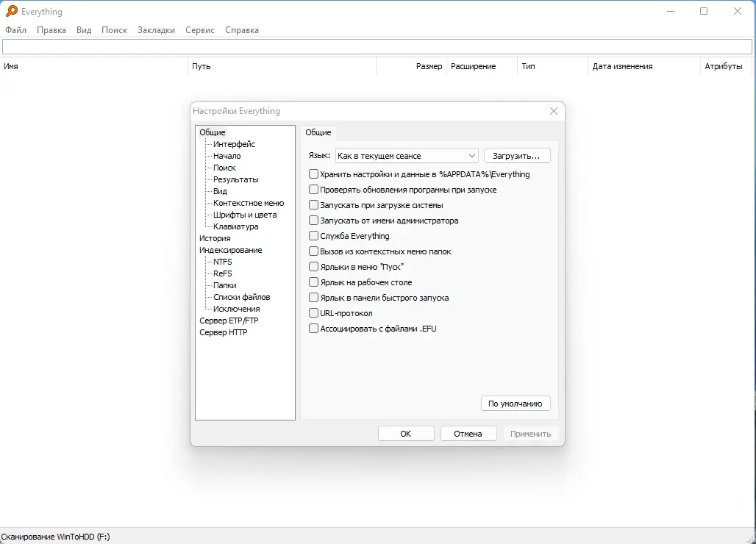Click status bar text Сканирование WinToHDD (F:)

[55, 537]
